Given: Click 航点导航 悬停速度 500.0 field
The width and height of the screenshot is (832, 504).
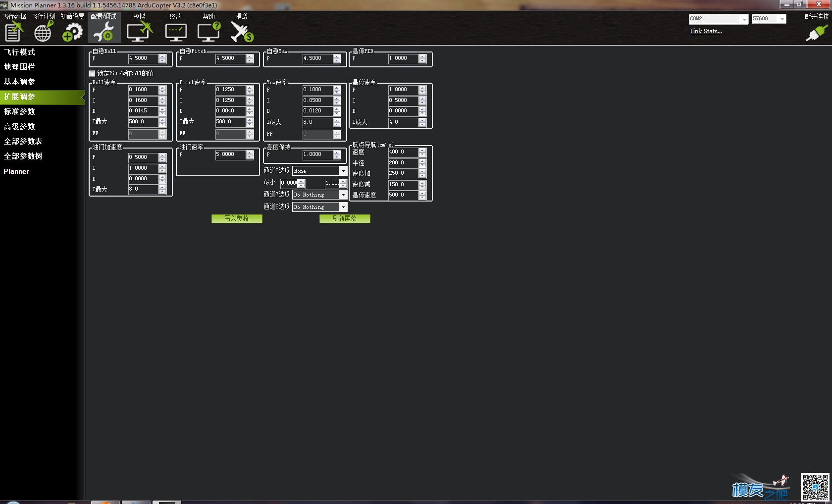Looking at the screenshot, I should 403,195.
